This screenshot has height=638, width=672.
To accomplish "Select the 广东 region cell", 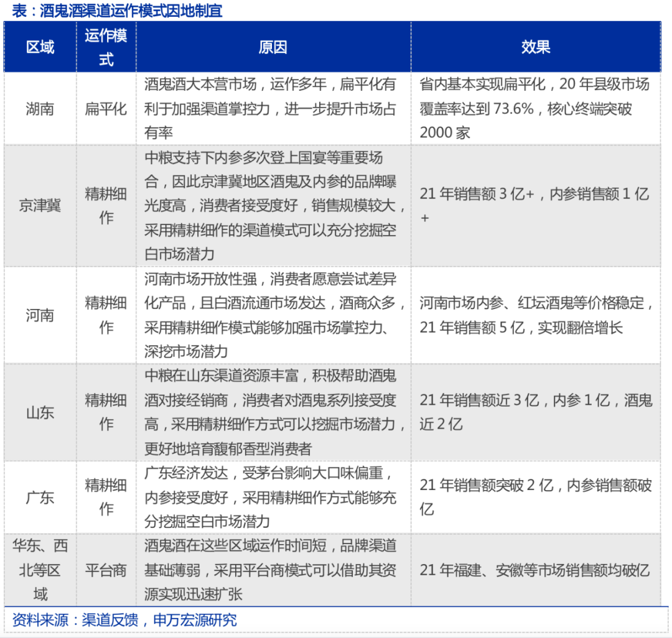I will pyautogui.click(x=40, y=497).
